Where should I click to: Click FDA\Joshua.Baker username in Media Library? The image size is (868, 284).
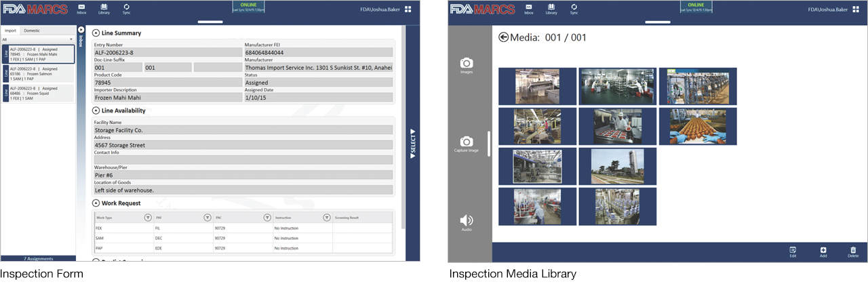coord(828,9)
